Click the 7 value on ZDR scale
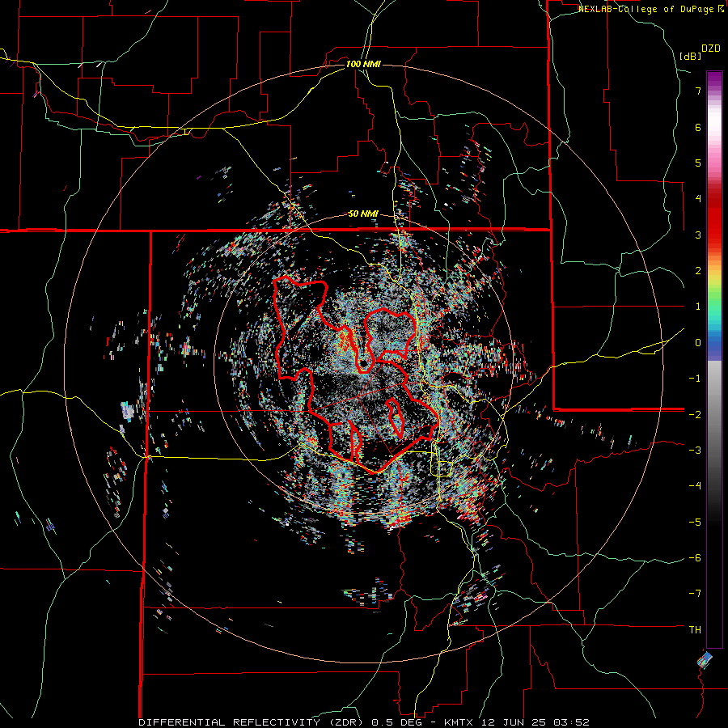The width and height of the screenshot is (728, 728). pyautogui.click(x=698, y=91)
